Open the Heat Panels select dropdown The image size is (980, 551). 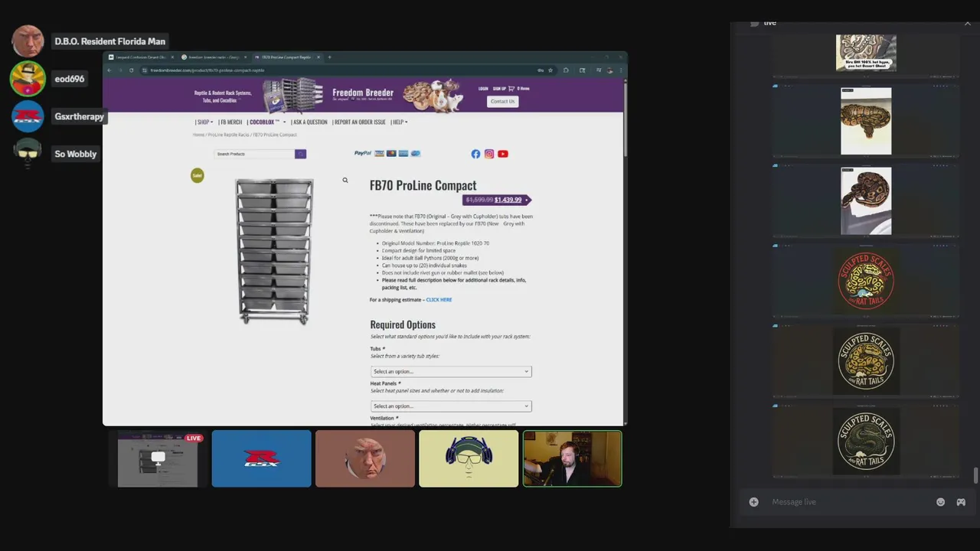pyautogui.click(x=451, y=406)
